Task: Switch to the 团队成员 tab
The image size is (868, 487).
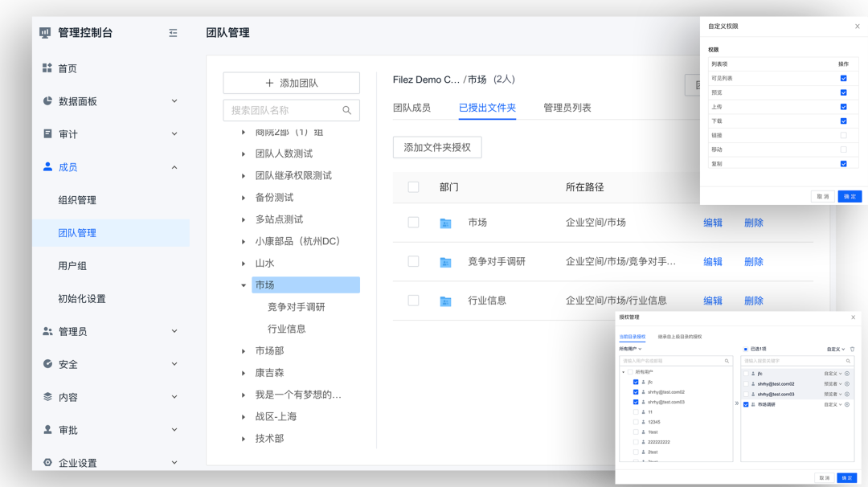Action: (411, 108)
